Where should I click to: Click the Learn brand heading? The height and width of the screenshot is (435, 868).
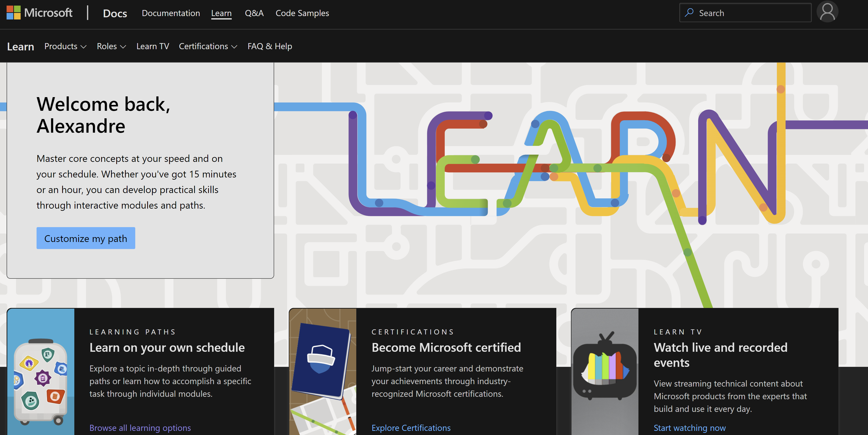[20, 46]
